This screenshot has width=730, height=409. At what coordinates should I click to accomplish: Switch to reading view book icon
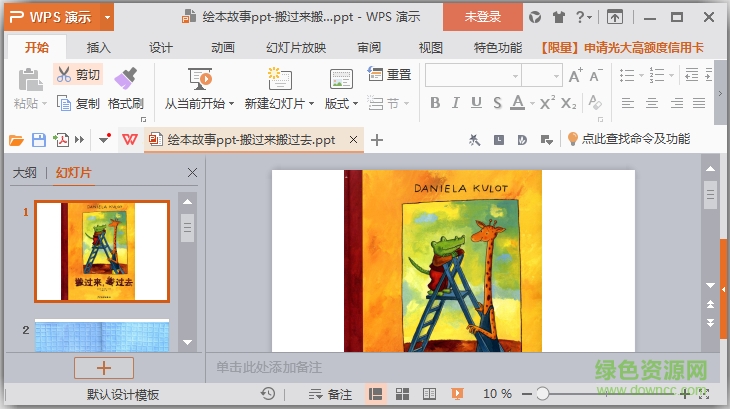(429, 394)
